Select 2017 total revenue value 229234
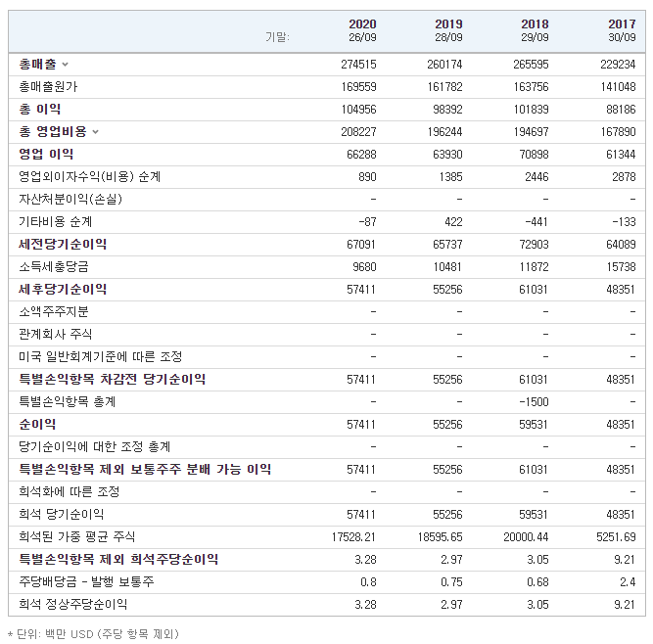Viewport: 653px width, 644px height. pyautogui.click(x=618, y=65)
